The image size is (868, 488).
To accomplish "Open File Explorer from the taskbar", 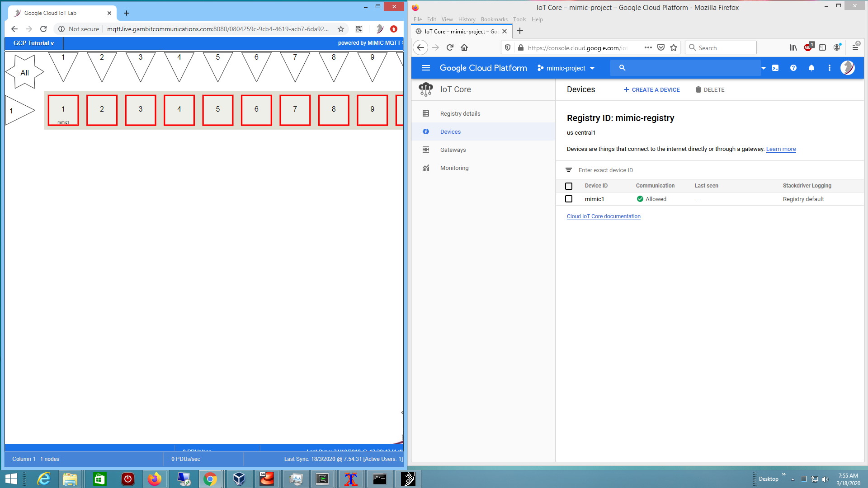I will click(x=70, y=479).
